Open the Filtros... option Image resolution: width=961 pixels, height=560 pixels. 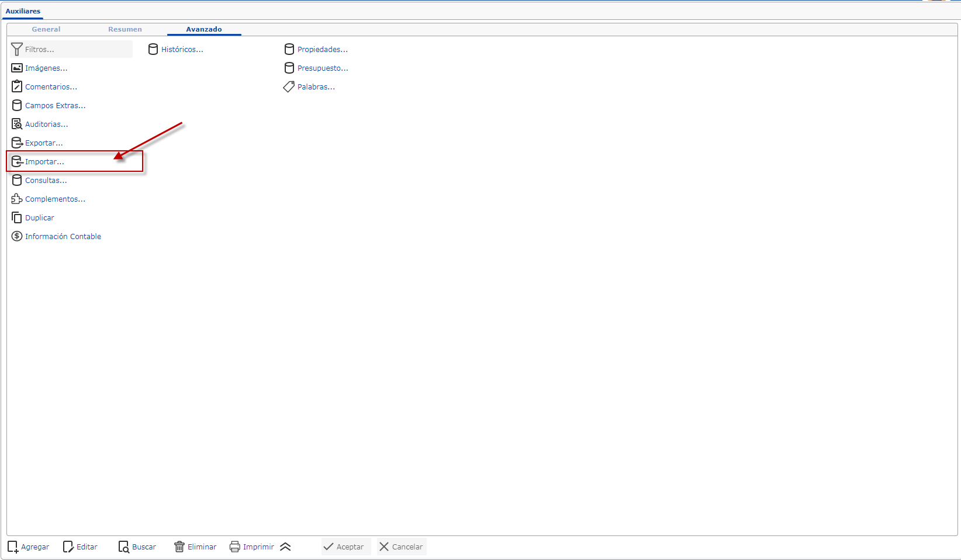(39, 50)
